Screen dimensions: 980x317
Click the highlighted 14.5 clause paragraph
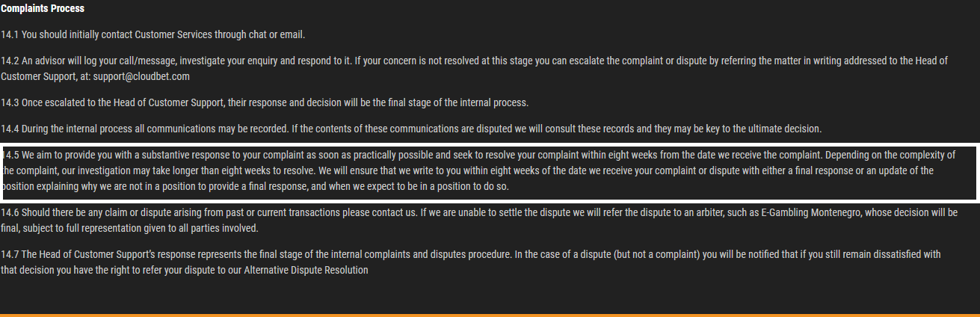pos(490,173)
